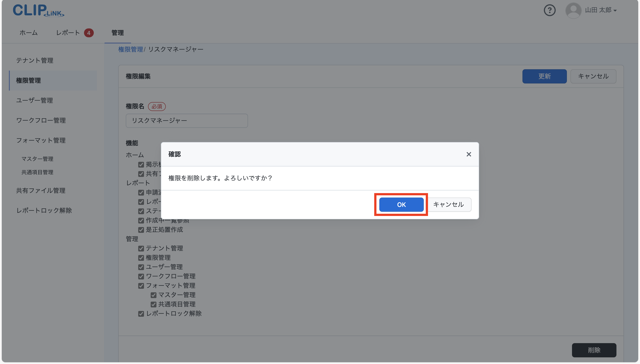Screen dimensions: 640x364
Task: Open the help question mark icon
Action: pos(550,10)
